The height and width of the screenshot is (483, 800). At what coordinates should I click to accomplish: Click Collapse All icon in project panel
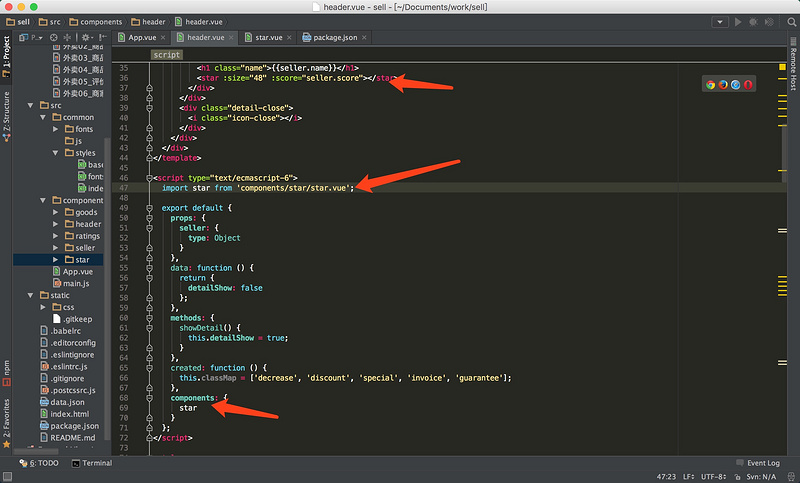67,37
